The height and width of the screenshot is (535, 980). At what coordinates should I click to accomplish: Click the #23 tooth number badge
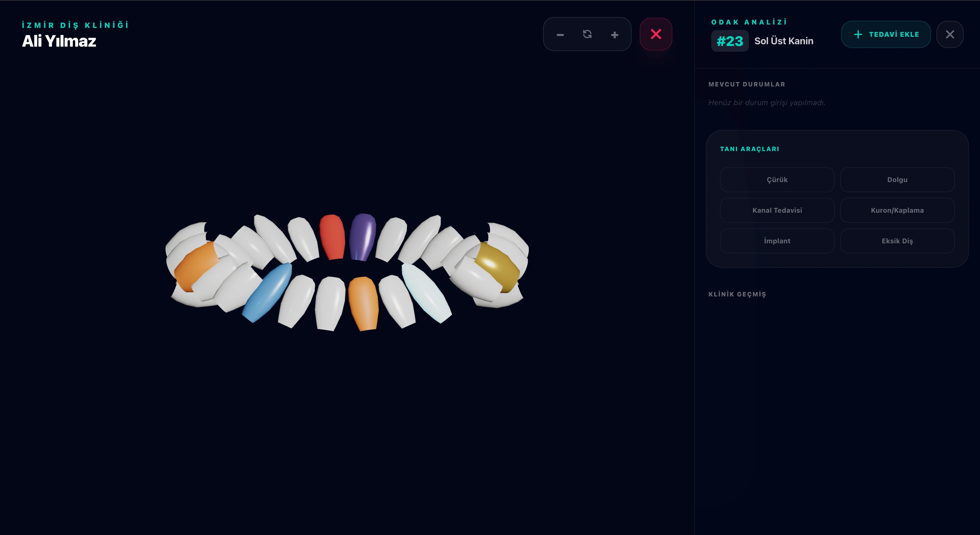pyautogui.click(x=729, y=41)
